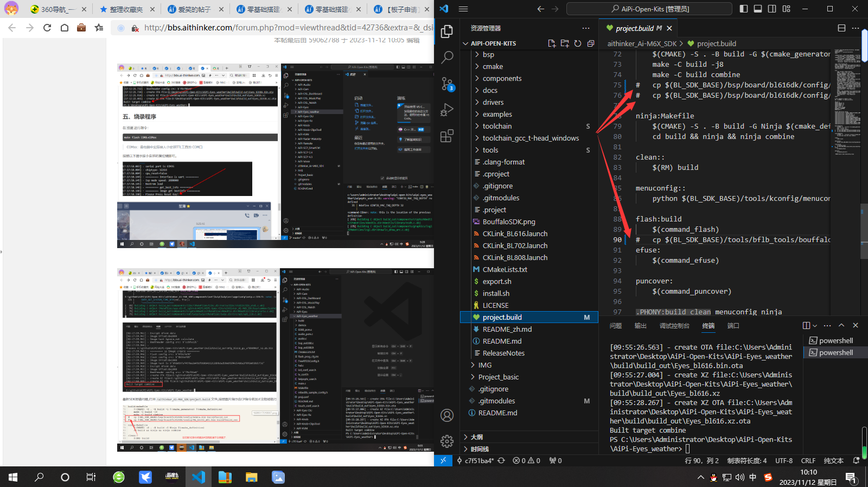The height and width of the screenshot is (487, 868).
Task: Click the split editor icon in the editor title bar
Action: (x=841, y=28)
